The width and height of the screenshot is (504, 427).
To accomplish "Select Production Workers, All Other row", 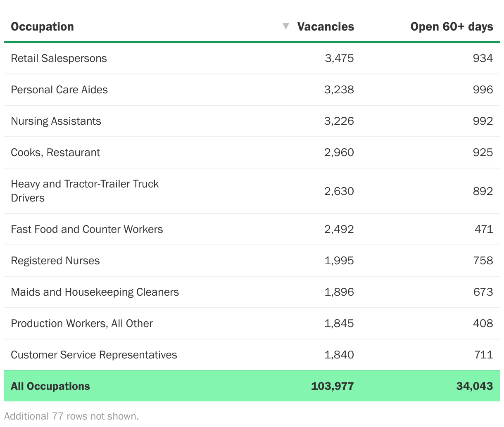I will [x=82, y=323].
